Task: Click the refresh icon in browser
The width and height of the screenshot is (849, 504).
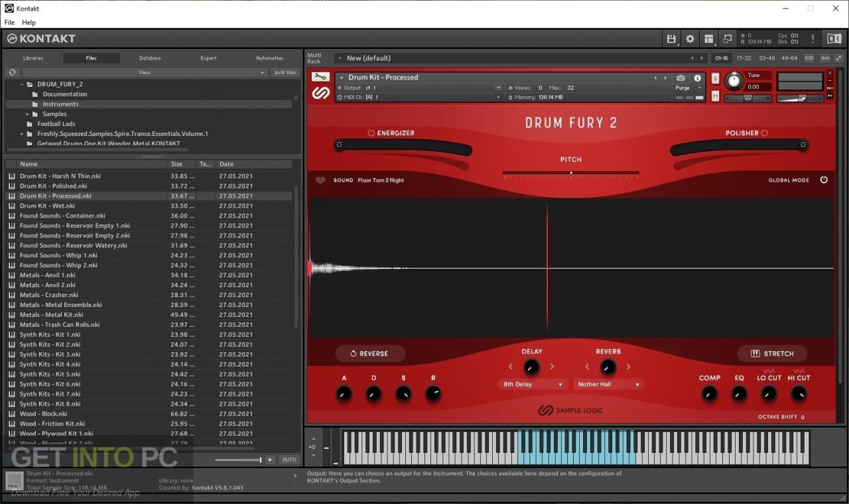Action: 12,72
